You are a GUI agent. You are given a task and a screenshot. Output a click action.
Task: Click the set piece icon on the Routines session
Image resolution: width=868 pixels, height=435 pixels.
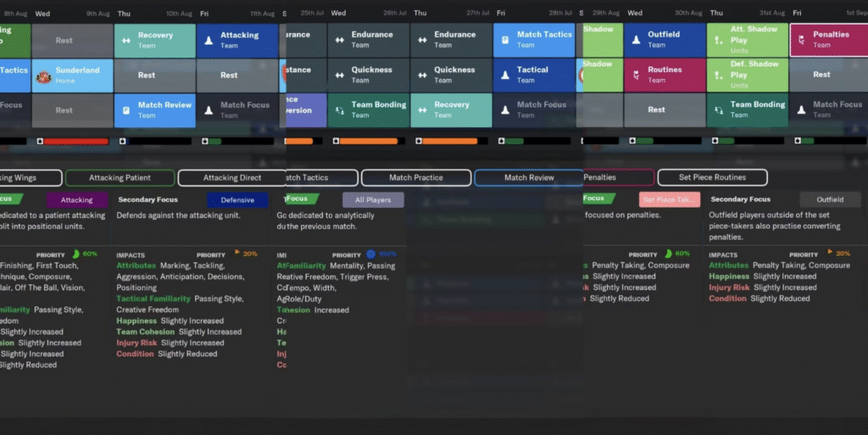tap(634, 75)
